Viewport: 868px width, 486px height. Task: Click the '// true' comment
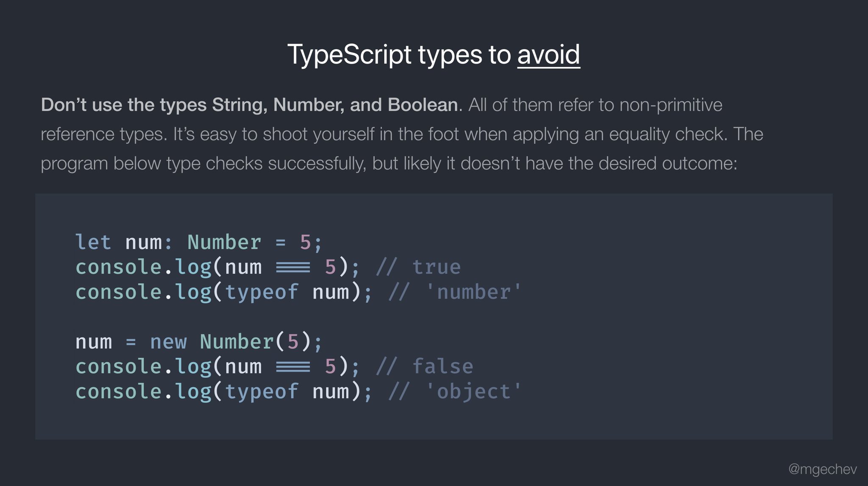point(418,268)
